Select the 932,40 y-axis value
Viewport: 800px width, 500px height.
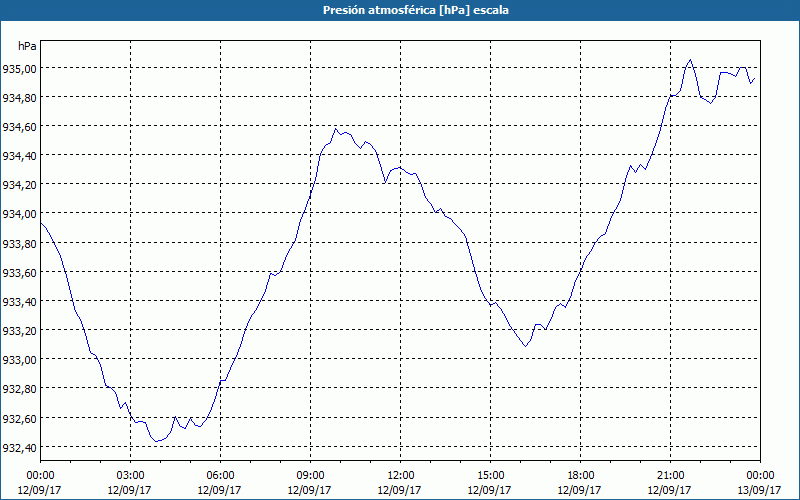tap(19, 447)
